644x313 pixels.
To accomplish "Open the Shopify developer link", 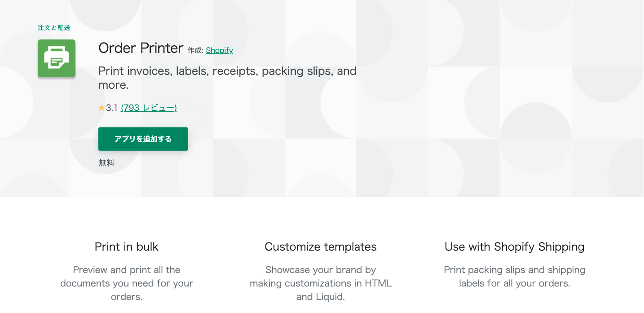I will [219, 50].
